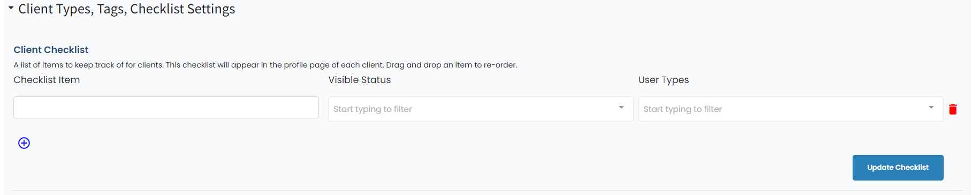The image size is (980, 195).
Task: Click the sentence about the client profile page
Action: pyautogui.click(x=275, y=65)
